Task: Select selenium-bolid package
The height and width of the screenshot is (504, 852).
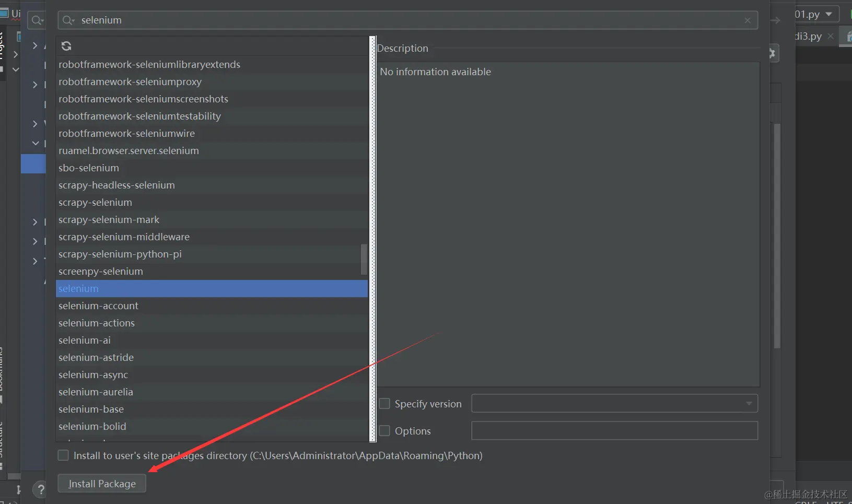Action: [x=212, y=426]
